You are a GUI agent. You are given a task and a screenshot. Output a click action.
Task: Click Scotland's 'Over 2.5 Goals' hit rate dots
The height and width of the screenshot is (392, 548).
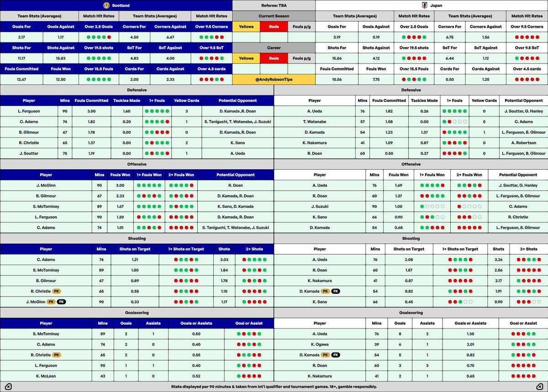(x=99, y=37)
